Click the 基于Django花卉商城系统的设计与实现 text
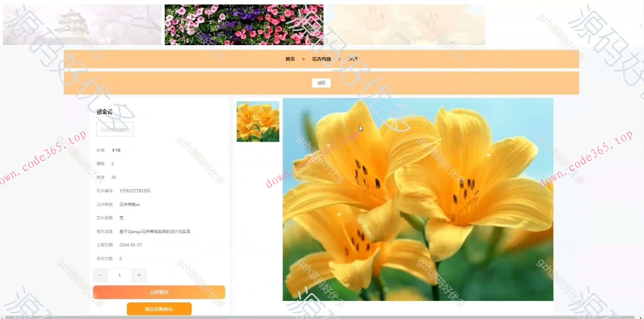The width and height of the screenshot is (644, 319). [155, 232]
